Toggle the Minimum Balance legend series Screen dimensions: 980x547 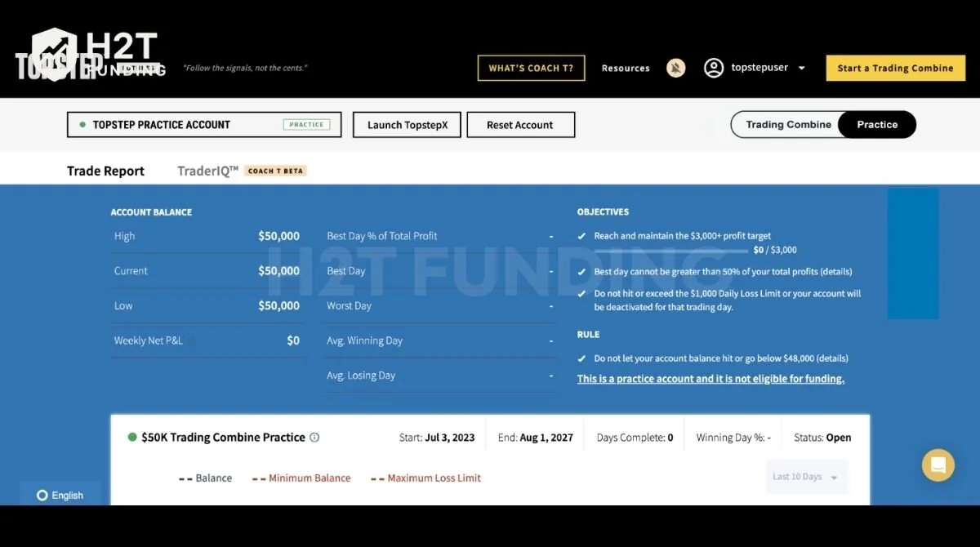(301, 478)
